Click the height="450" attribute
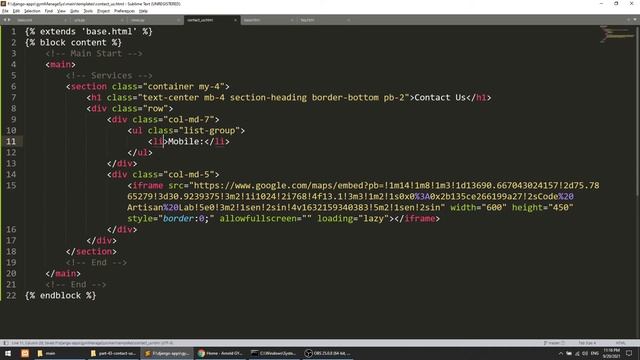 pos(542,208)
